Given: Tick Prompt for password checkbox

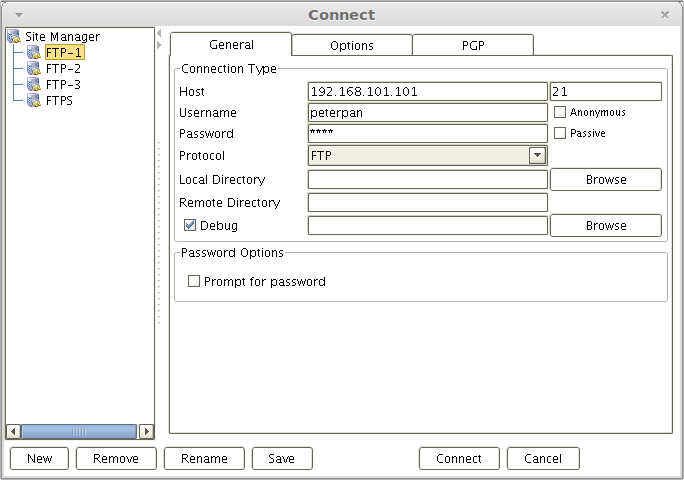Looking at the screenshot, I should (x=195, y=282).
